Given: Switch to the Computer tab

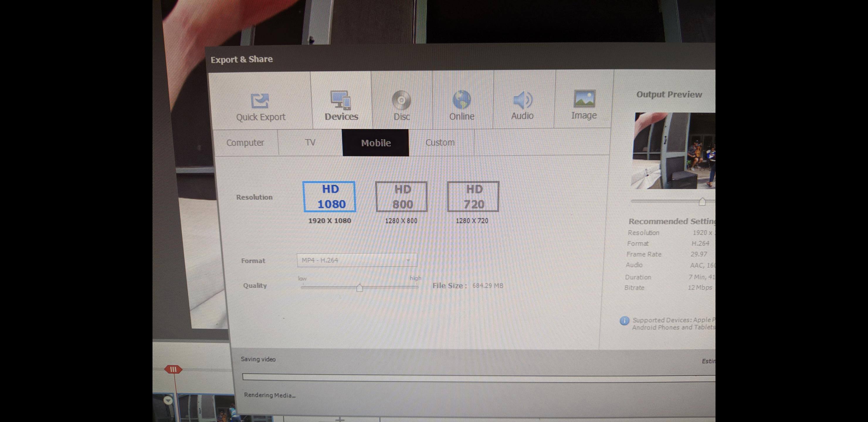Looking at the screenshot, I should (245, 142).
